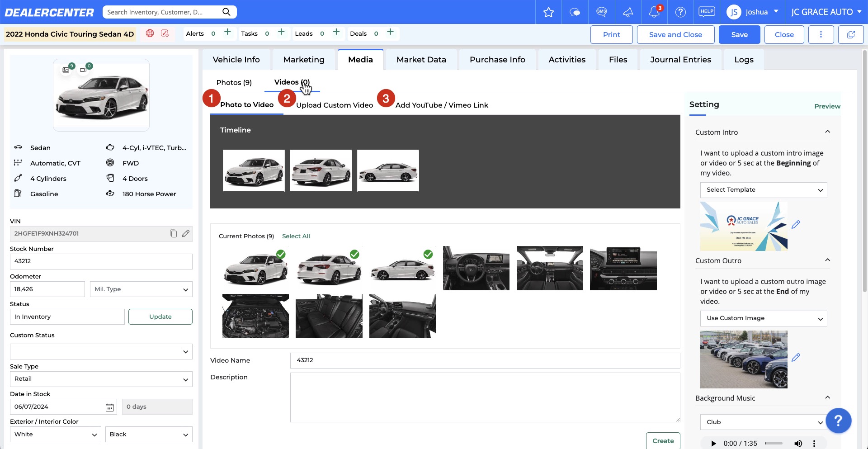
Task: Open the JC GRACE AUTO dealership menu
Action: point(826,12)
